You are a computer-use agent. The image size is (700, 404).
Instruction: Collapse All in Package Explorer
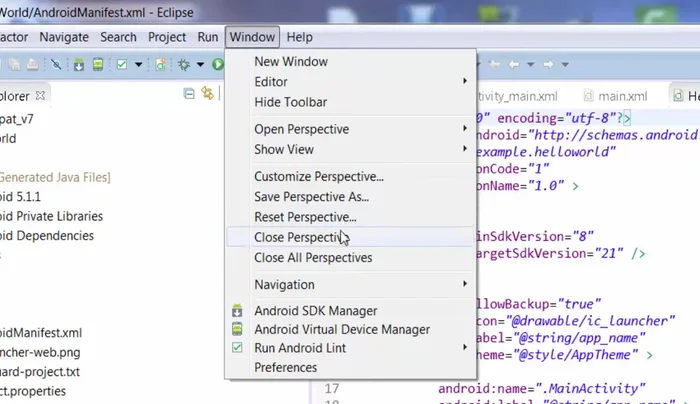click(x=189, y=94)
